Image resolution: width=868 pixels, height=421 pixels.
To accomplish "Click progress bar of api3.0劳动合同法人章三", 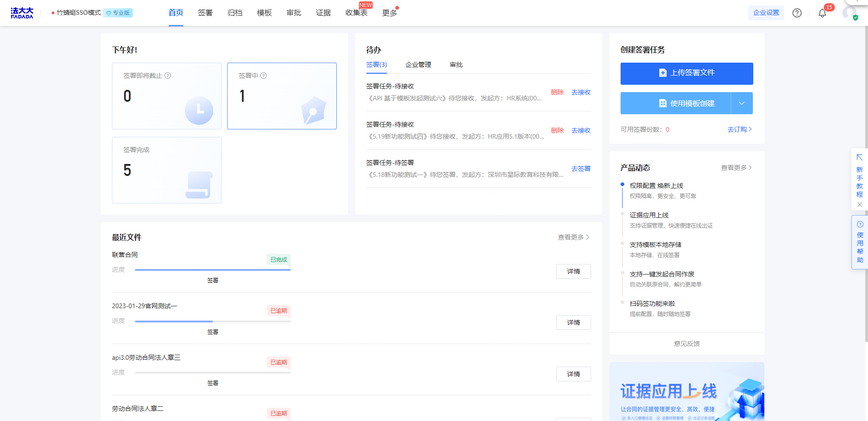I will click(213, 373).
